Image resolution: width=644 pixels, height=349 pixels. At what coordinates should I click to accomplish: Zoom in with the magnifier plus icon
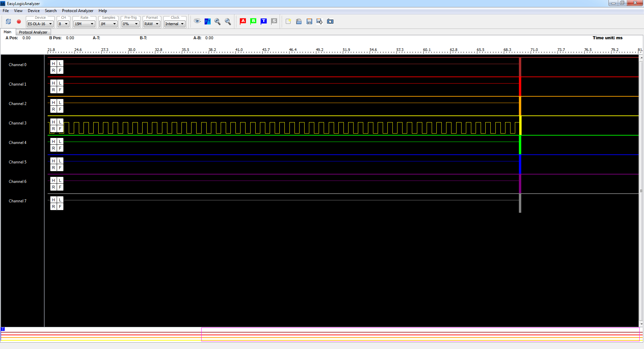(217, 21)
